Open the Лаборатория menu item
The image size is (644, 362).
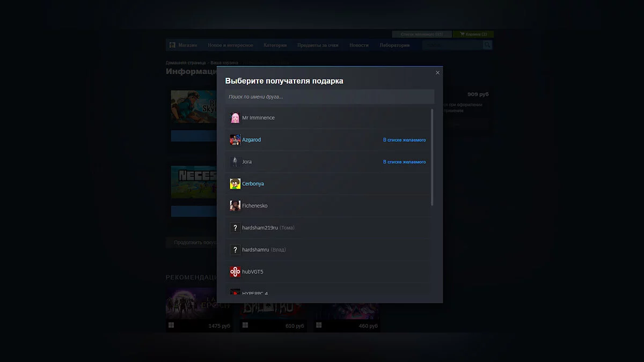[394, 45]
